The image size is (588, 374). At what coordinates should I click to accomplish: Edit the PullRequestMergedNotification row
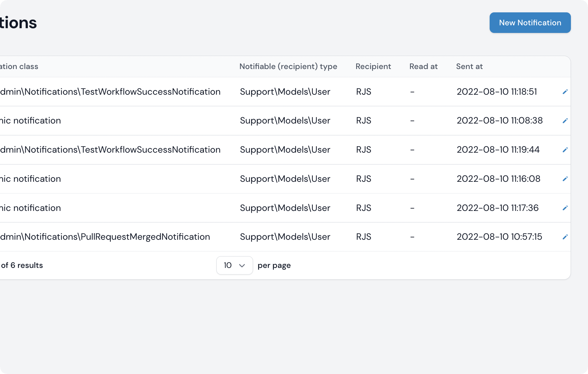click(x=565, y=237)
